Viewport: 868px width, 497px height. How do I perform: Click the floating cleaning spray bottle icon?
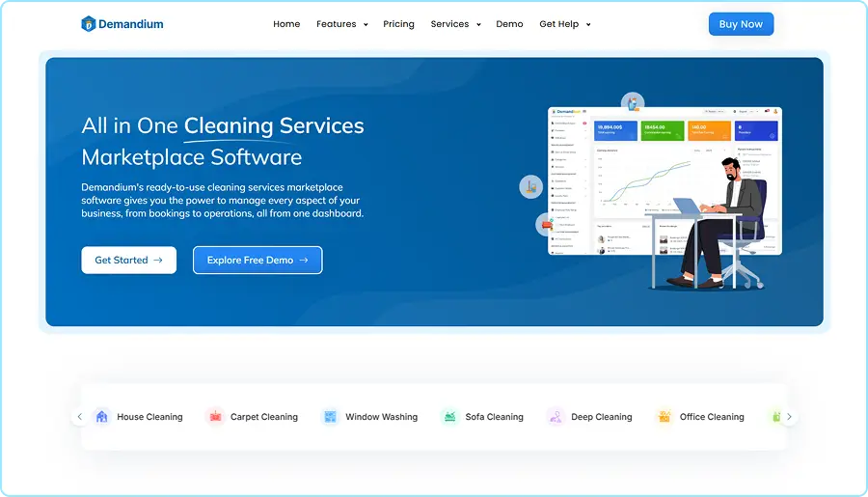[632, 103]
